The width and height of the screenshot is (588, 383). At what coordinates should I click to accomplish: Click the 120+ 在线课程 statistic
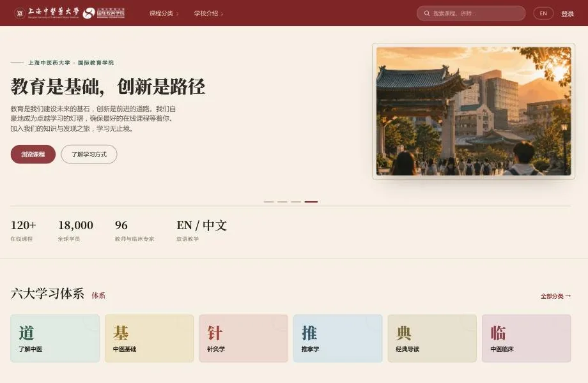point(23,230)
